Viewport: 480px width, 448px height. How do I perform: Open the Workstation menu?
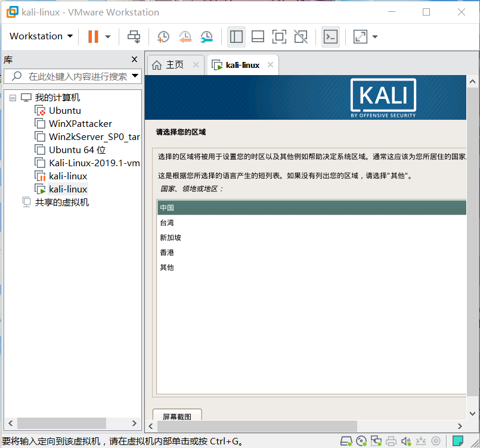41,36
